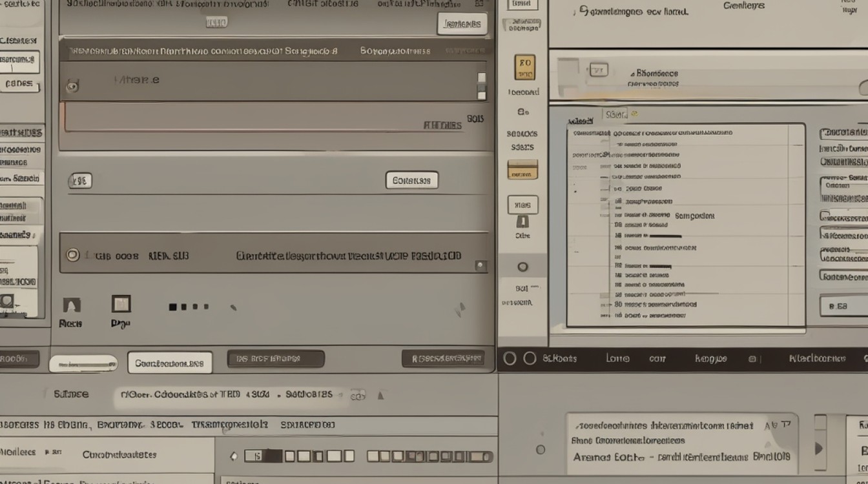The width and height of the screenshot is (868, 484).
Task: Click the play triangle in the lower right panel
Action: tap(820, 448)
